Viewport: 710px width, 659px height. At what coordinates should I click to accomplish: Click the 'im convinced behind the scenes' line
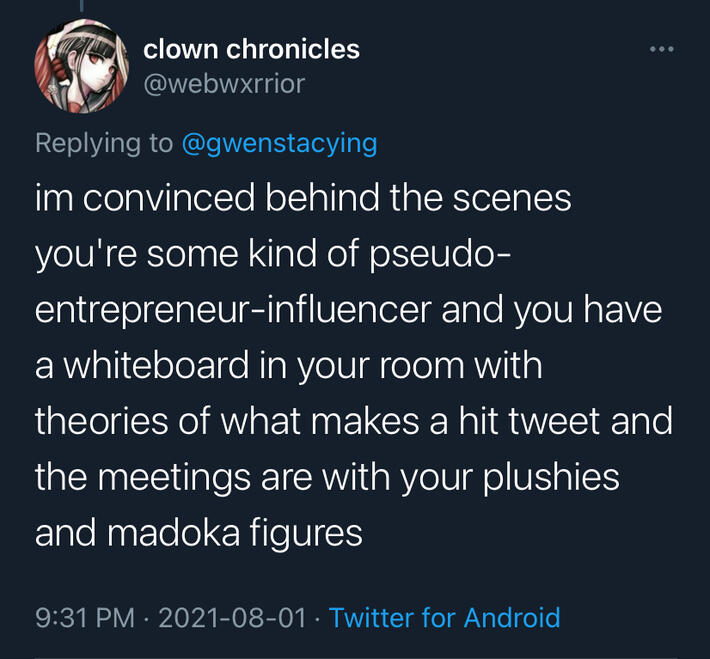point(303,198)
